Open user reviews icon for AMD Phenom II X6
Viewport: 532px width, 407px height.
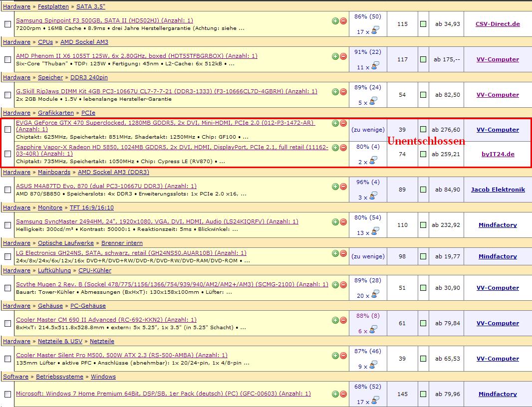(375, 66)
